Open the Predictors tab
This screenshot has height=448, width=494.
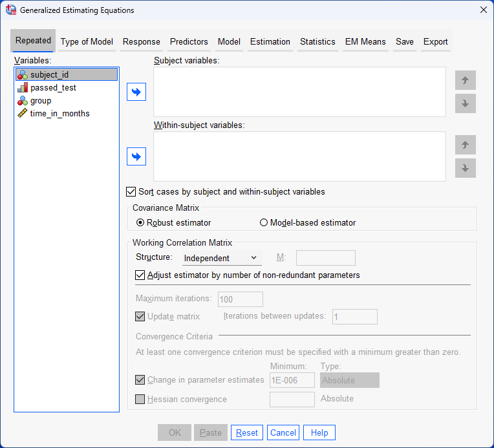(189, 41)
